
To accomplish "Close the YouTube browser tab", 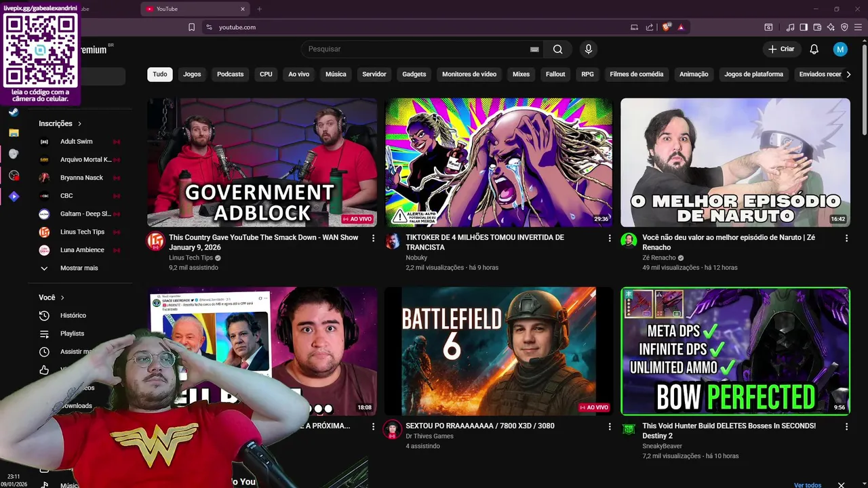I will (x=243, y=9).
